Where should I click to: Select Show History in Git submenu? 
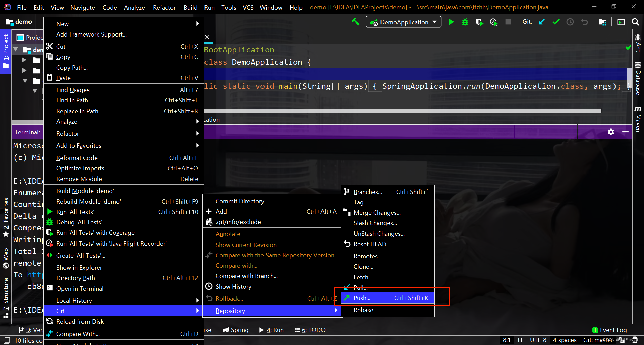coord(272,287)
